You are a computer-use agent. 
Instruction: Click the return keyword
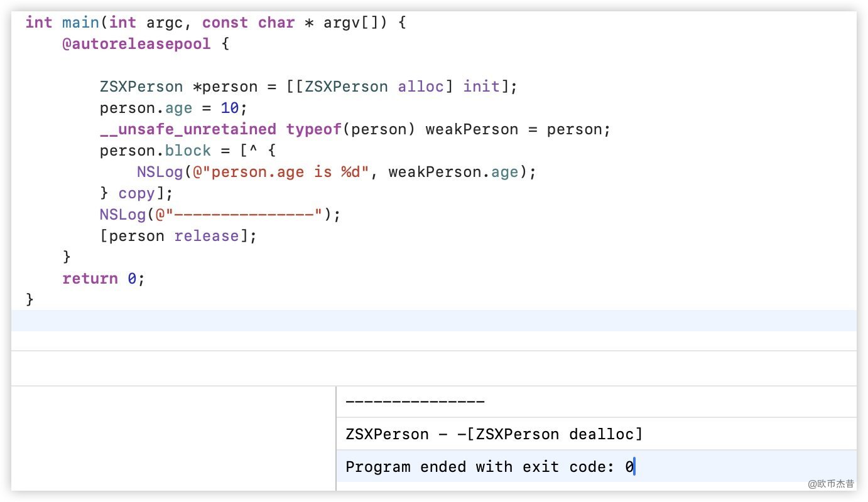90,279
